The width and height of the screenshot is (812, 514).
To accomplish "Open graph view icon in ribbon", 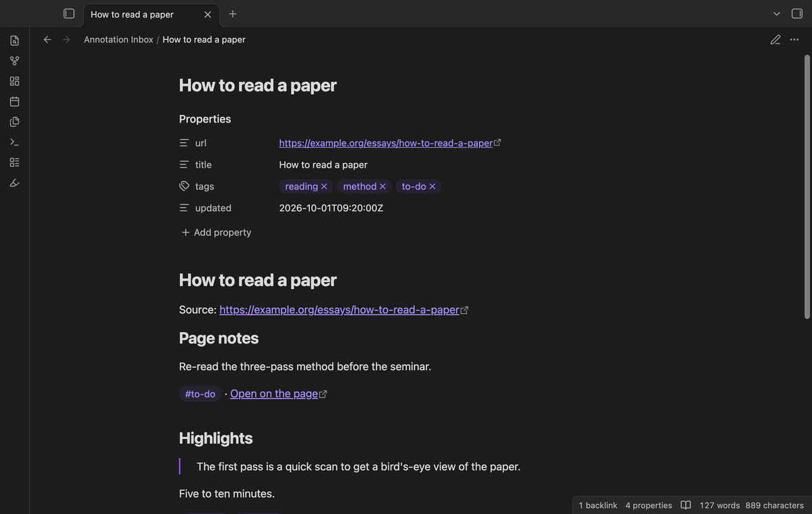I will pyautogui.click(x=15, y=61).
